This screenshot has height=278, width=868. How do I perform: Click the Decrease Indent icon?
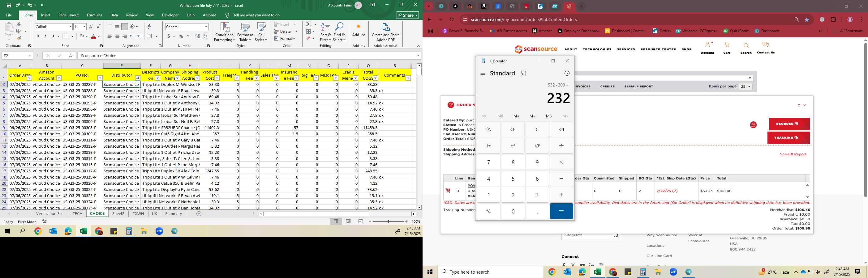pyautogui.click(x=132, y=36)
